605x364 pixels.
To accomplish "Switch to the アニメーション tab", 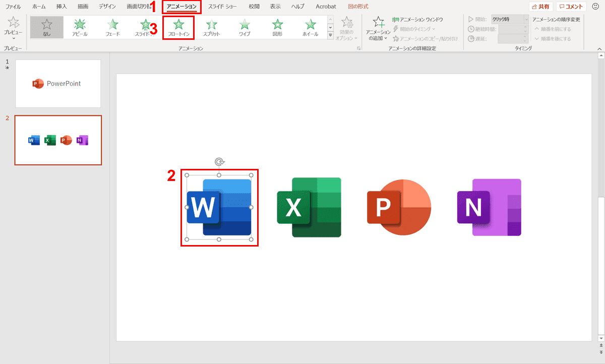I will [181, 7].
